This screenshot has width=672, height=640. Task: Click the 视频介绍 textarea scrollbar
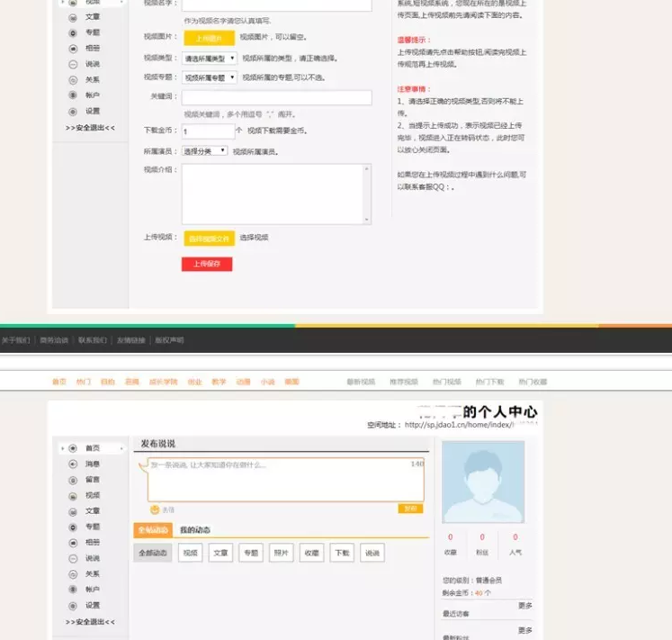click(x=367, y=194)
